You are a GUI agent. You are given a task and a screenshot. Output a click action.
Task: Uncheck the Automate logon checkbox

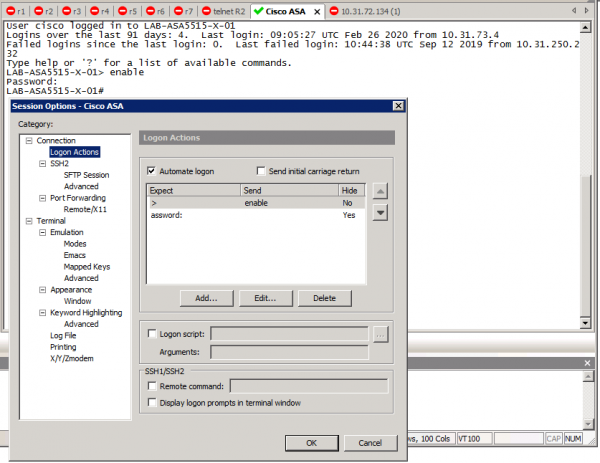click(x=152, y=171)
